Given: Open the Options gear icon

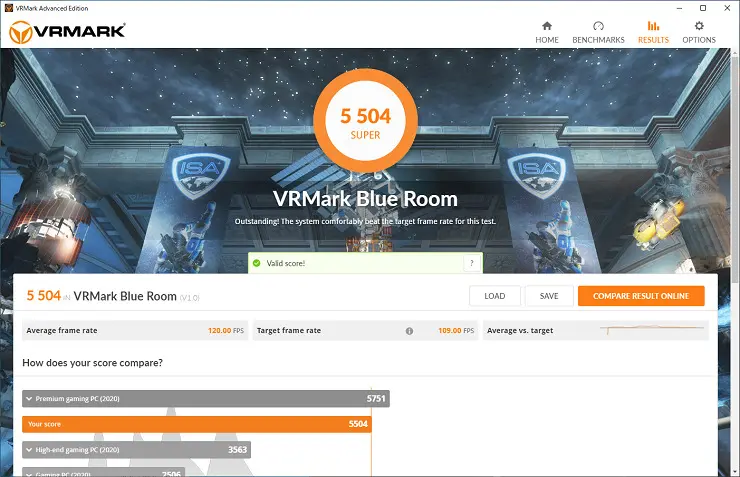Looking at the screenshot, I should pos(699,26).
